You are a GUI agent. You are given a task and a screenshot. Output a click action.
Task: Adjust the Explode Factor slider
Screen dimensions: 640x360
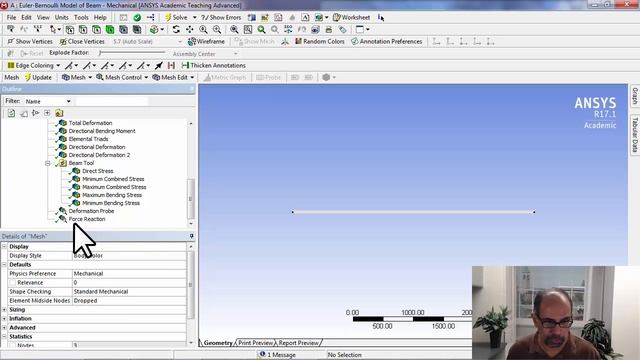pyautogui.click(x=132, y=53)
